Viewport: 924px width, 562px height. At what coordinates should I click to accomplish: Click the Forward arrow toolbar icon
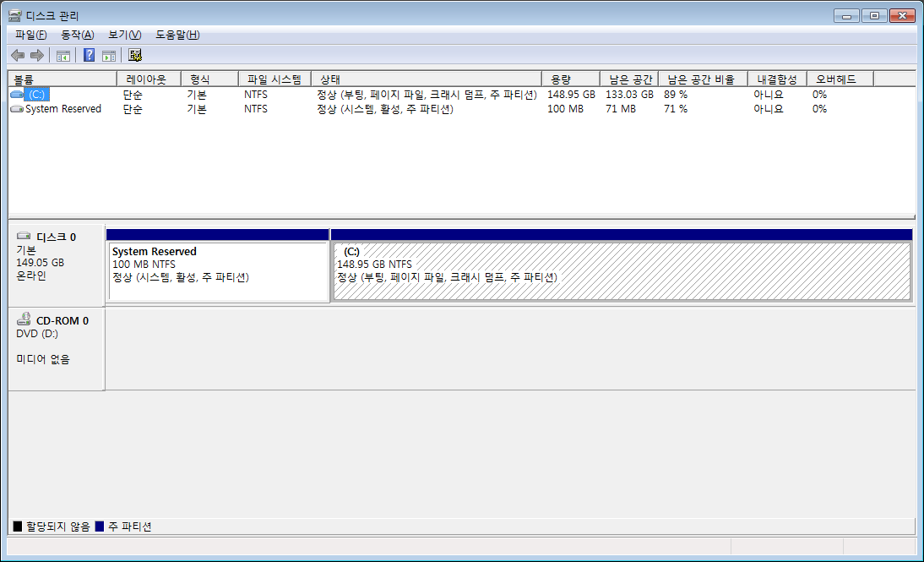click(36, 56)
